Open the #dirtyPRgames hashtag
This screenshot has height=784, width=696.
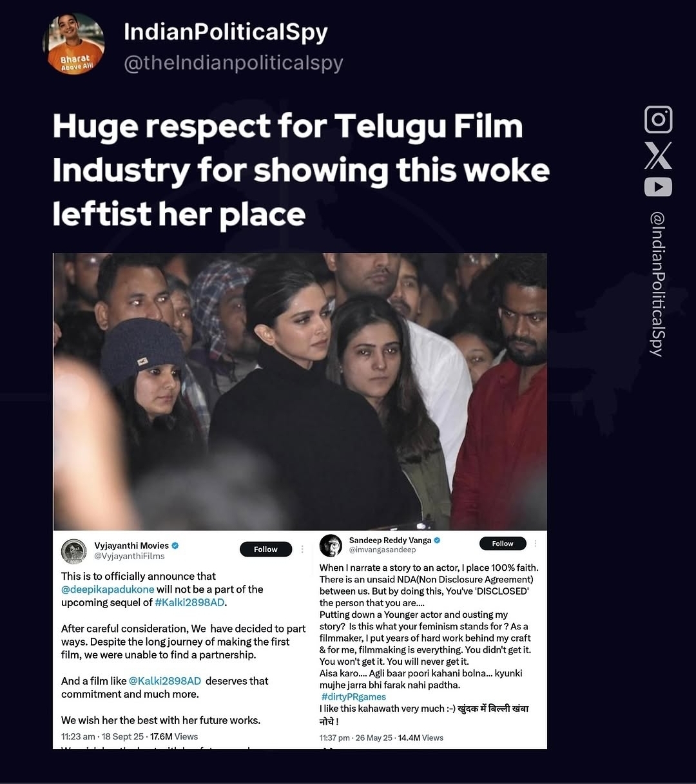[x=354, y=697]
